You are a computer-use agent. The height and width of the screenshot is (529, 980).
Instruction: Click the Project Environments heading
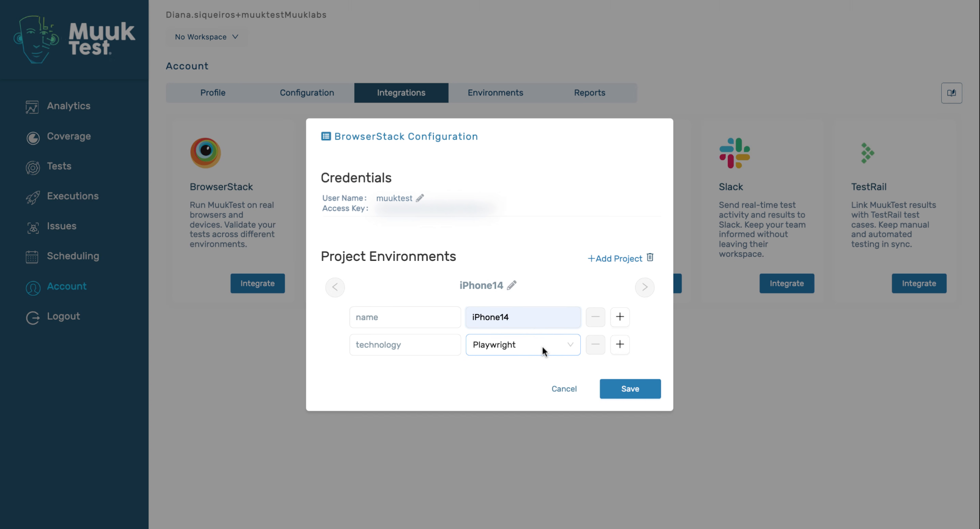[388, 256]
